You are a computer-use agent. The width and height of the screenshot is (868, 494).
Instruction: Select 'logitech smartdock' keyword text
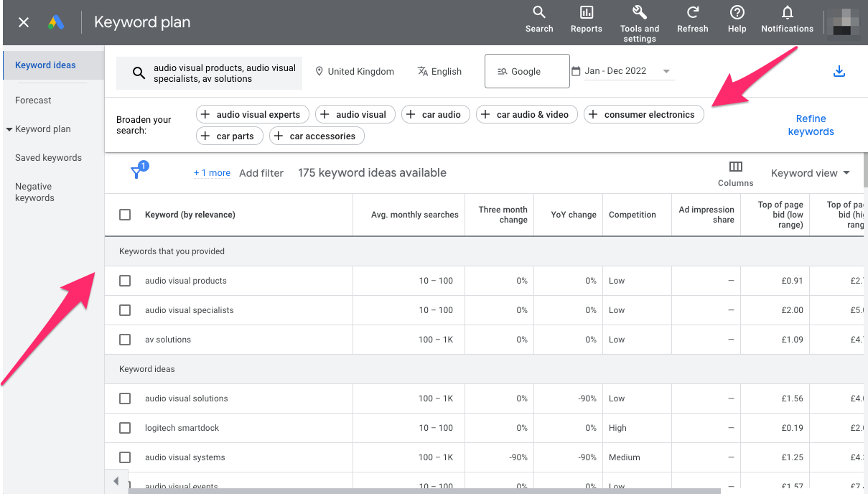pyautogui.click(x=182, y=428)
